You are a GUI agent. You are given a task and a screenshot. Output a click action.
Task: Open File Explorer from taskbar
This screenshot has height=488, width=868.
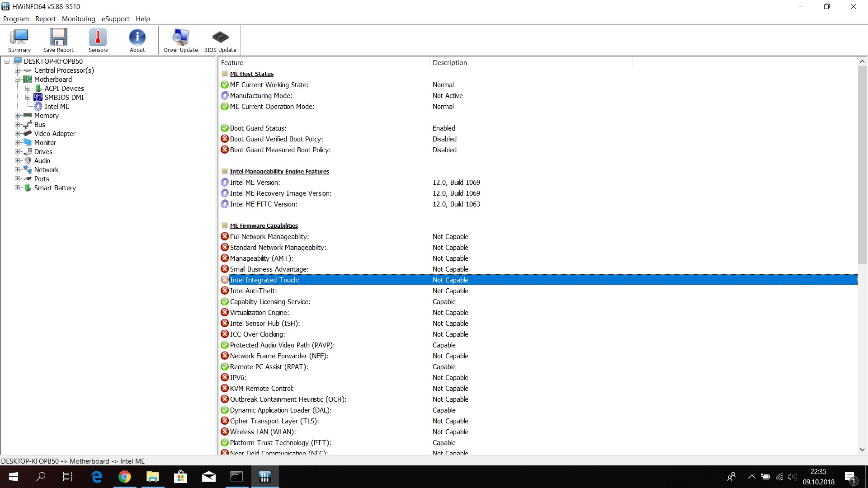(x=153, y=477)
